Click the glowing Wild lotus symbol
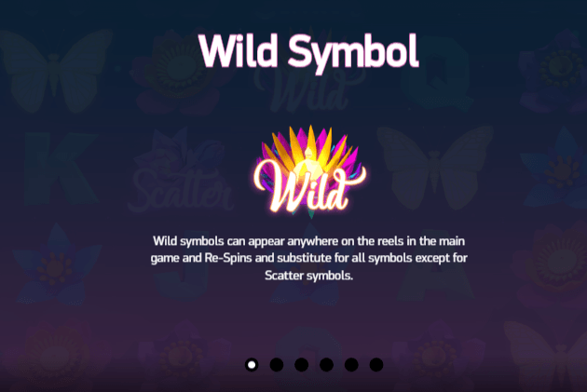This screenshot has width=587, height=392. coord(309,172)
